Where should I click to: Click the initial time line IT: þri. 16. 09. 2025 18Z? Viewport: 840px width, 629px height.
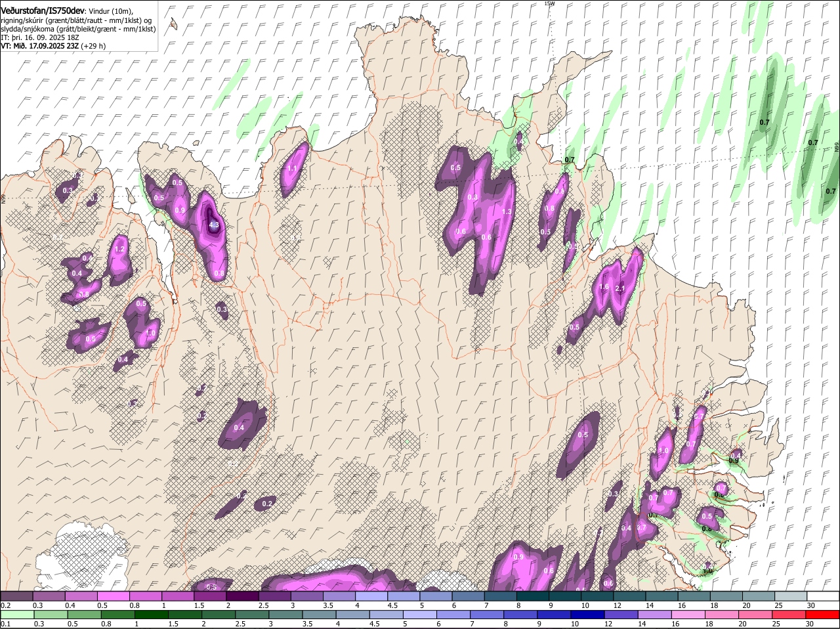point(40,37)
